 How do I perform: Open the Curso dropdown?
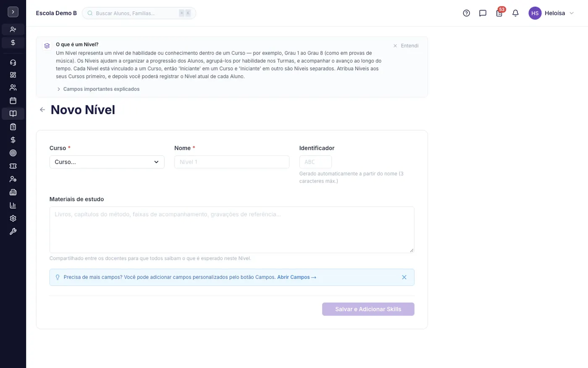pos(107,162)
